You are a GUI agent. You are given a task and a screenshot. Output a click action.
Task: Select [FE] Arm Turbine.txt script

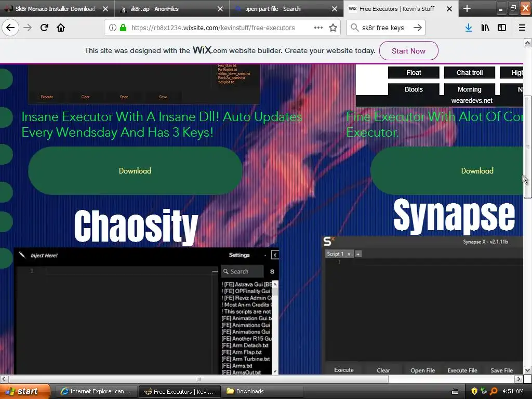coord(246,359)
